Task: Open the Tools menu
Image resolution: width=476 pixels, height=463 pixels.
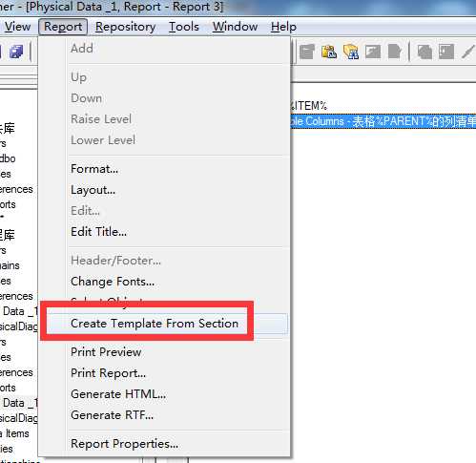Action: pos(184,27)
